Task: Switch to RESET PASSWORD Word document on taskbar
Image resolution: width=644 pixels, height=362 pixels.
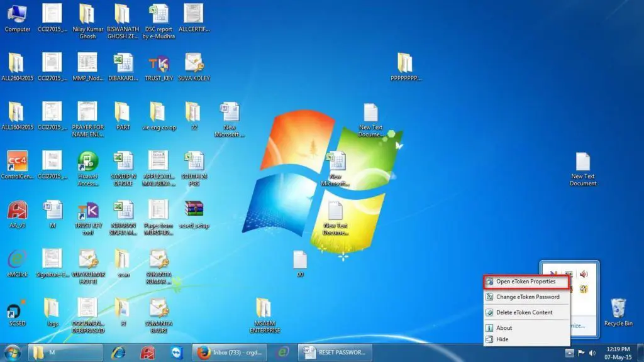Action: [335, 352]
